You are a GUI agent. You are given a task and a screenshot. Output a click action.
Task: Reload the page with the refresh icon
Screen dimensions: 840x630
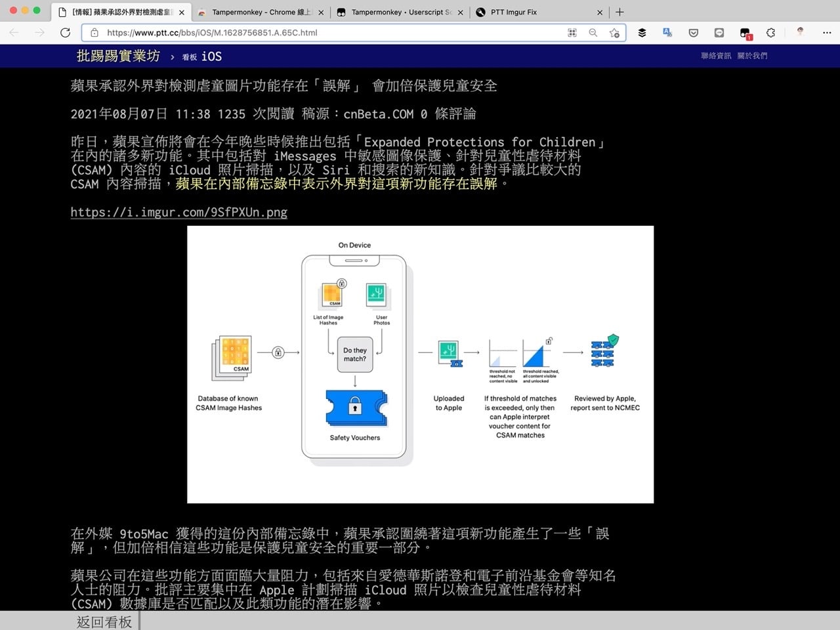(x=65, y=32)
